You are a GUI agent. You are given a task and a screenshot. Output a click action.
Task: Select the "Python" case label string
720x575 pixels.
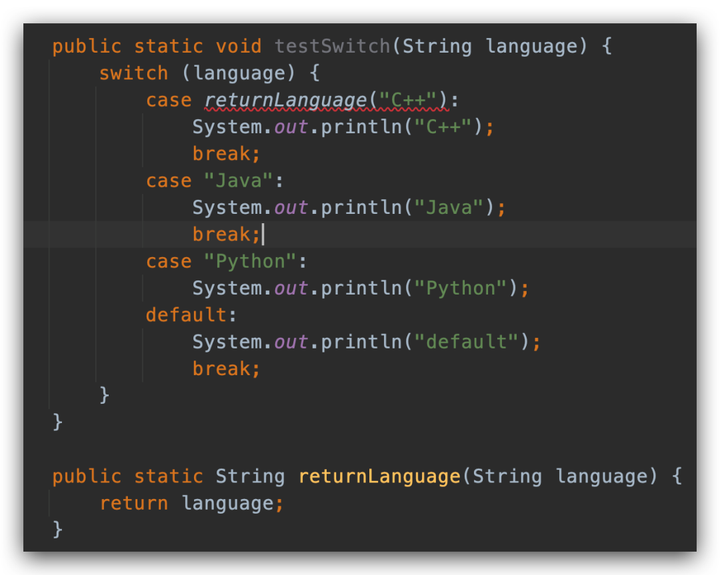[250, 262]
